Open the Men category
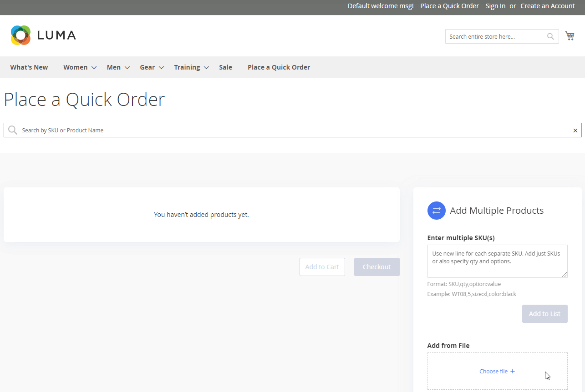The width and height of the screenshot is (585, 392). coord(114,67)
